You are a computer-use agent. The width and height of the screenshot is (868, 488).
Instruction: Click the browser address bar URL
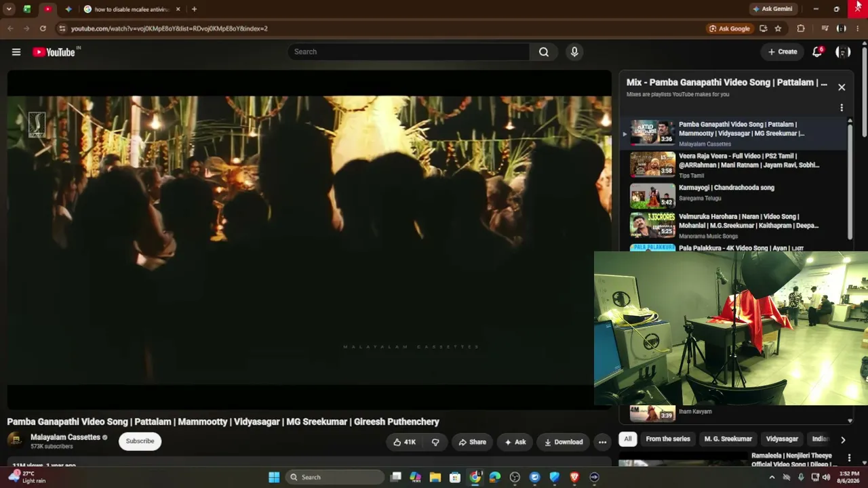(170, 28)
